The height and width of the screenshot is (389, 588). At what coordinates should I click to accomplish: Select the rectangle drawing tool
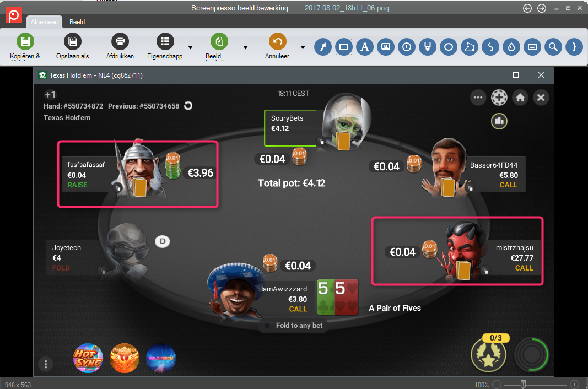(344, 47)
